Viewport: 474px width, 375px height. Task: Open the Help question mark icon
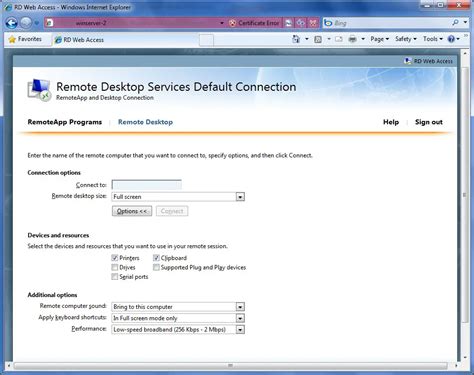point(451,39)
